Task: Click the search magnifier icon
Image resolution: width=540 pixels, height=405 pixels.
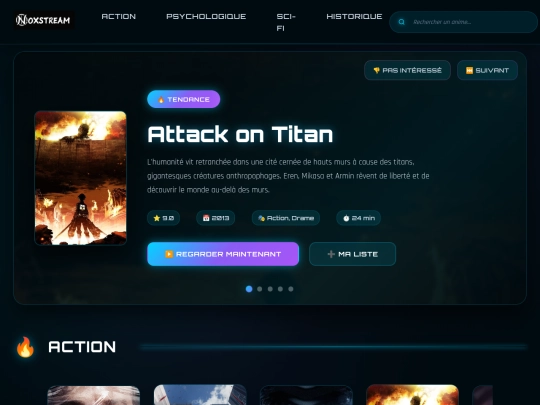Action: 402,22
